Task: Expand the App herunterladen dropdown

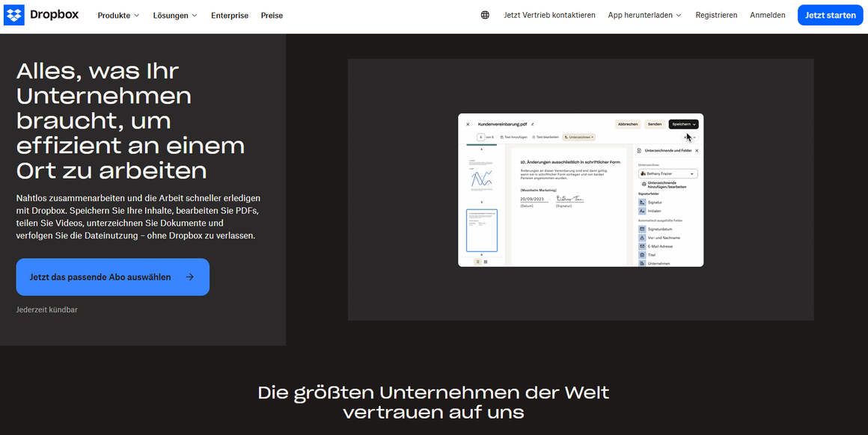Action: 644,14
